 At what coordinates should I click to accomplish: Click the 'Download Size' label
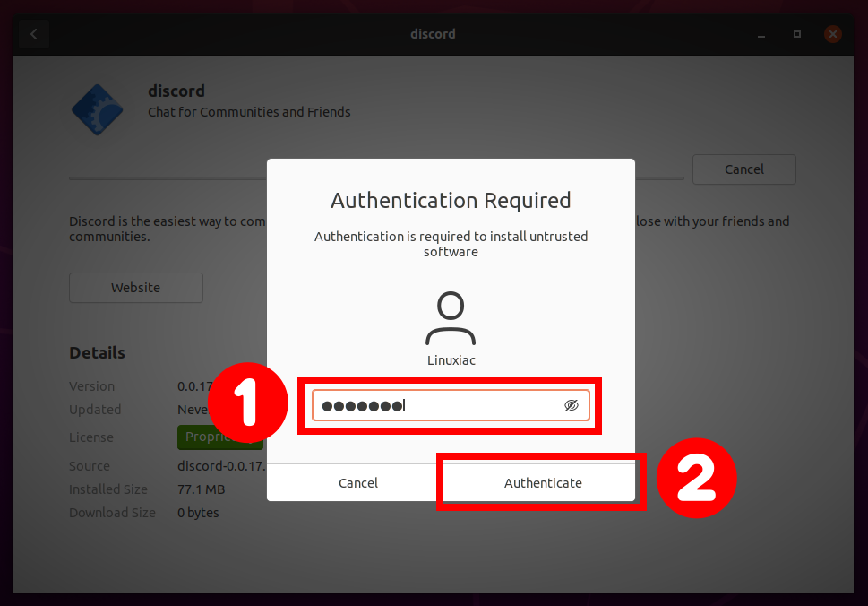112,513
